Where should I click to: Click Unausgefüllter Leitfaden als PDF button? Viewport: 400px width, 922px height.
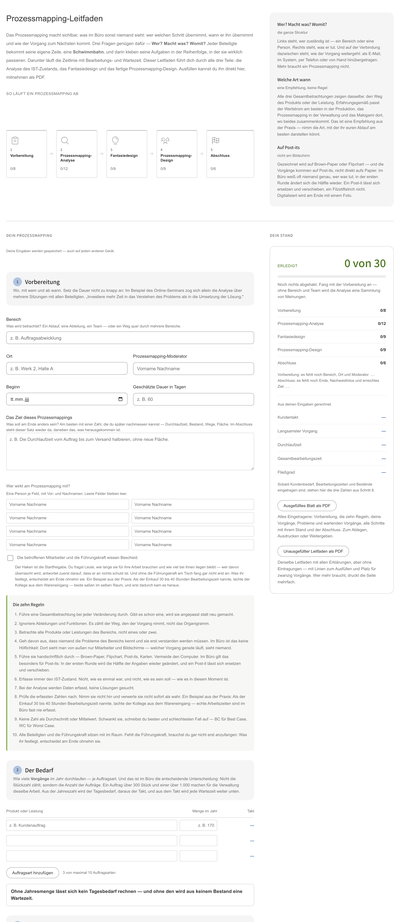pos(313,551)
